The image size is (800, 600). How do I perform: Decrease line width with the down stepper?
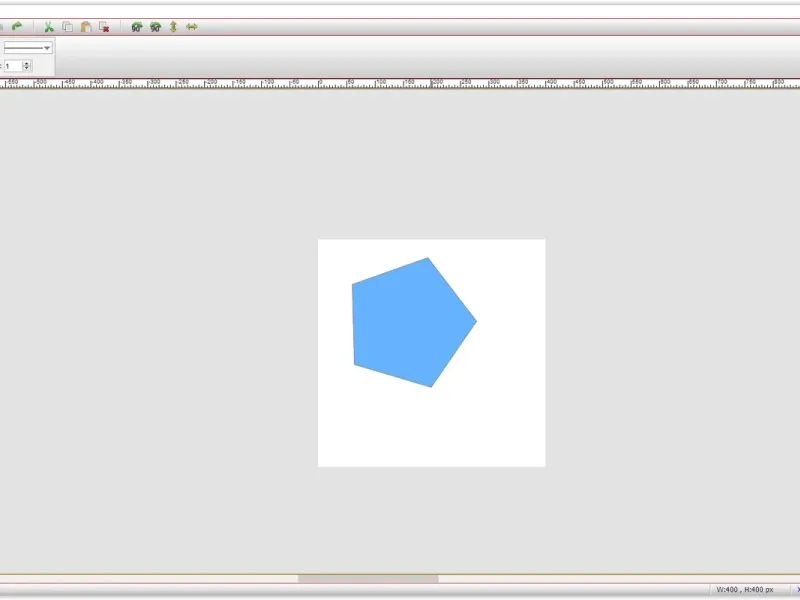click(x=27, y=68)
